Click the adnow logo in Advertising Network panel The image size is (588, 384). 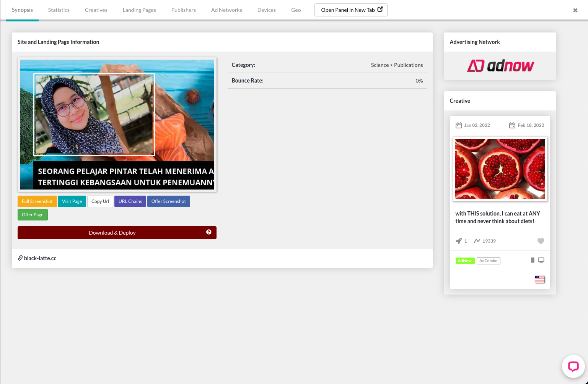[500, 66]
